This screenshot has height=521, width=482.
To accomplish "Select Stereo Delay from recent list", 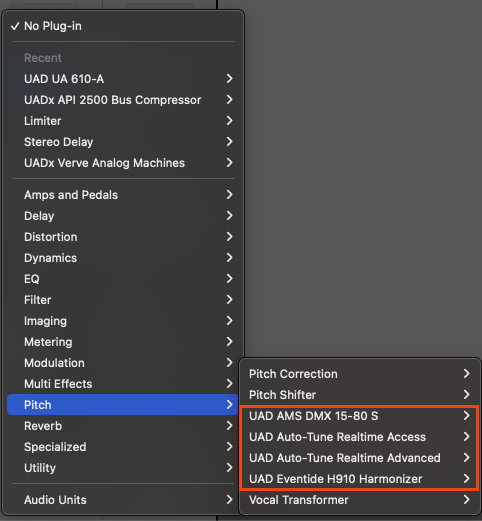I will (x=122, y=142).
